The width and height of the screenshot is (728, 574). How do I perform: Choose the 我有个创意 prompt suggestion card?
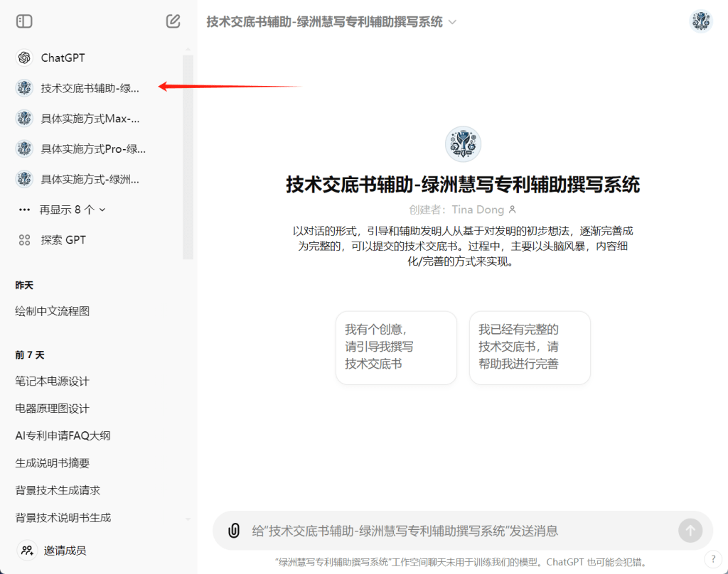coord(396,347)
